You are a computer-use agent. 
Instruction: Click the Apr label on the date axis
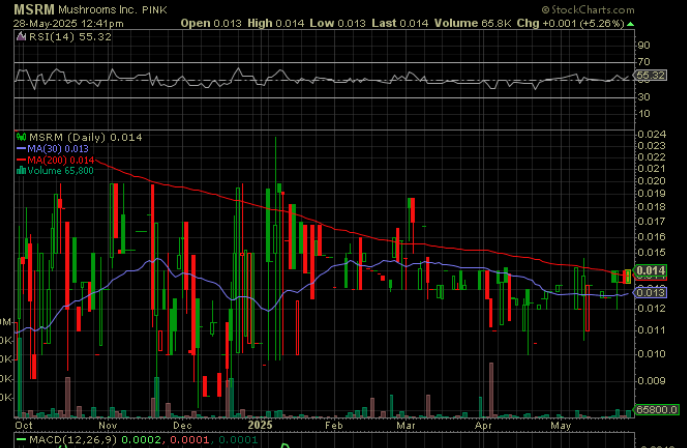coord(484,425)
